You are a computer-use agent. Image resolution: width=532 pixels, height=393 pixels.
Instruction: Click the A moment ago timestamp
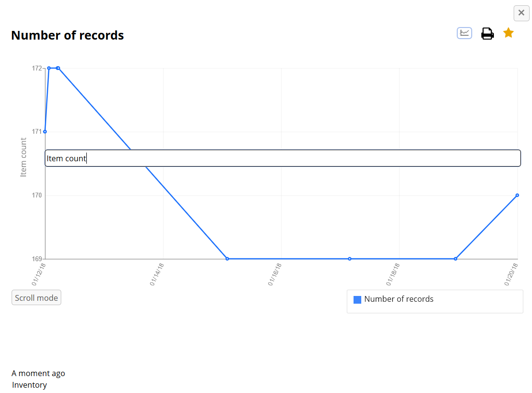pos(38,373)
